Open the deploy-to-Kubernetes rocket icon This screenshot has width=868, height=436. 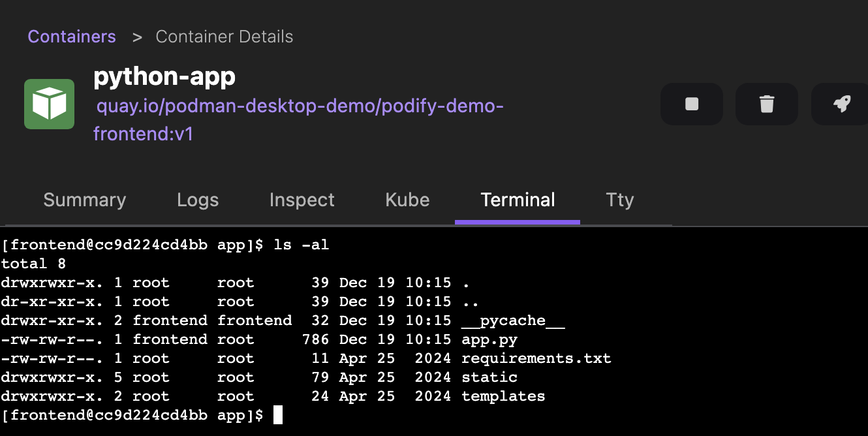click(841, 104)
